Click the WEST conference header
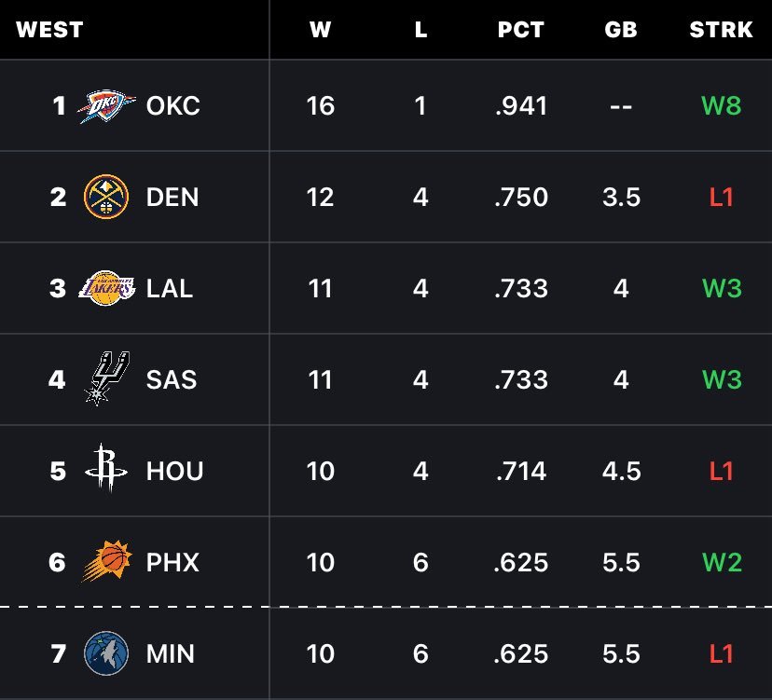The width and height of the screenshot is (772, 700). 49,30
